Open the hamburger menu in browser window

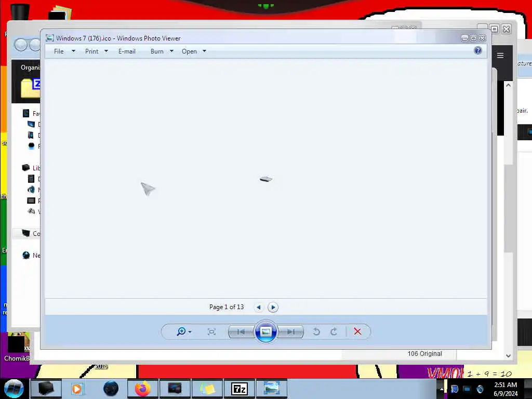(500, 55)
